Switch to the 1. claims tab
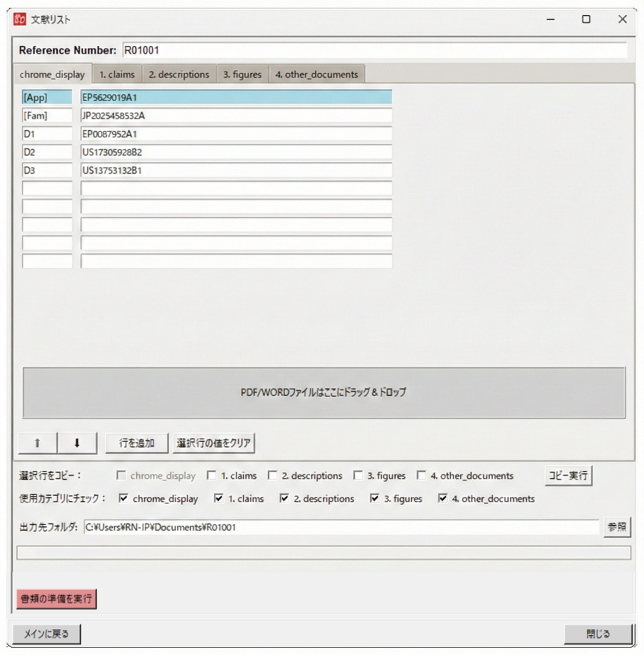Image resolution: width=644 pixels, height=656 pixels. coord(117,74)
